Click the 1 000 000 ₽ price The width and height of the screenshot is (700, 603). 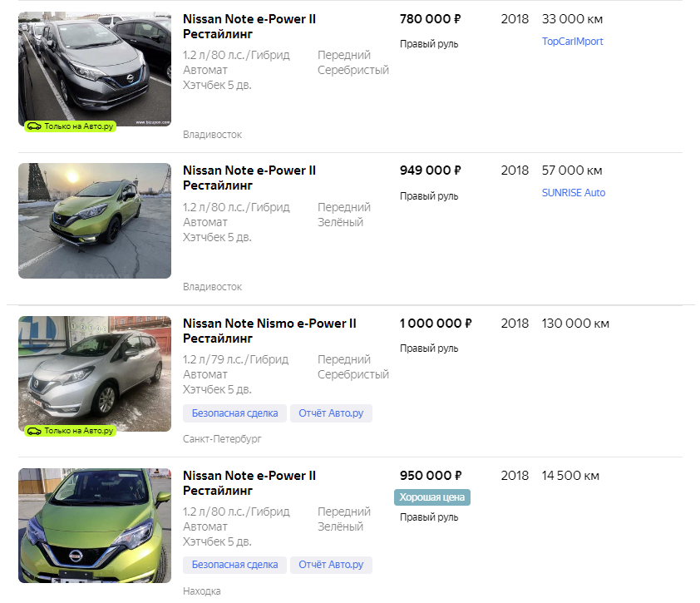pyautogui.click(x=436, y=323)
